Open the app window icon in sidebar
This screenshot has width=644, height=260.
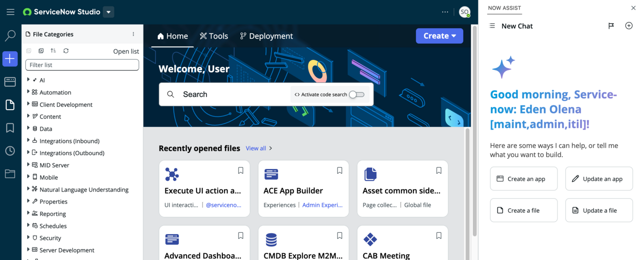pos(10,82)
